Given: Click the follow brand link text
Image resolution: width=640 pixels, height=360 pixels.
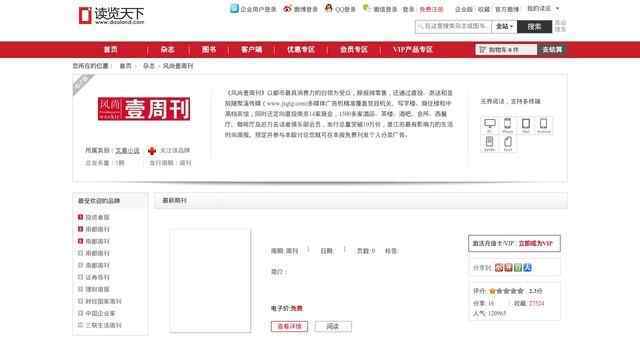Looking at the screenshot, I should pyautogui.click(x=175, y=151).
